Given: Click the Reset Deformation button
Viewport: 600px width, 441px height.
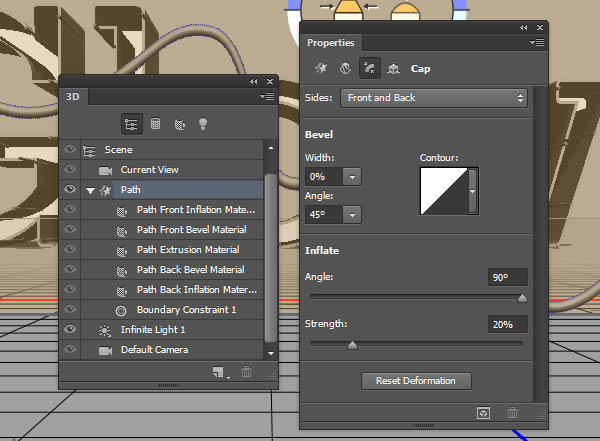Looking at the screenshot, I should [416, 381].
